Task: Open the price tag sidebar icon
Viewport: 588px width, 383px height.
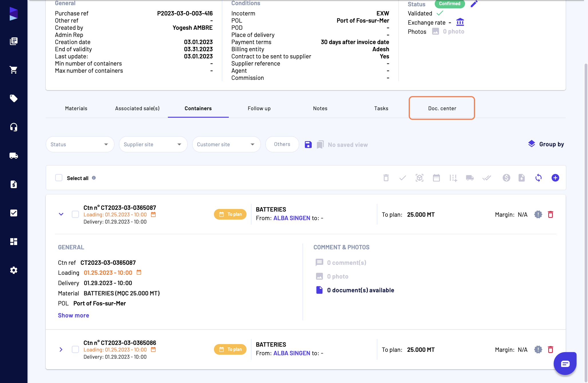Action: coord(13,98)
